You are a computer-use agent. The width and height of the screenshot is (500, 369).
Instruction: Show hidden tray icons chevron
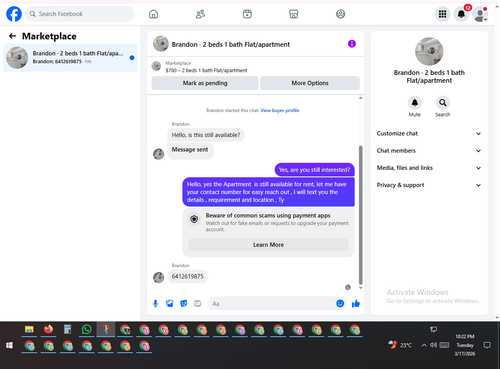[x=424, y=345]
